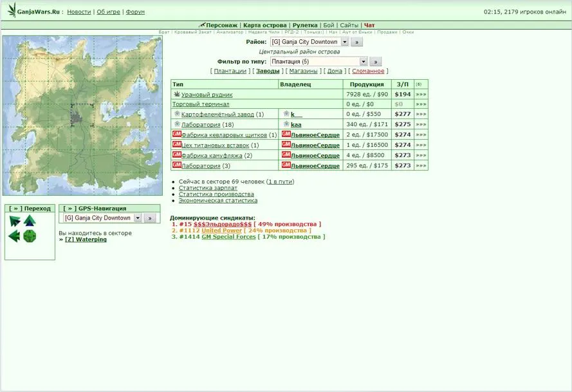Click the north-west movement arrow icon
572x392 pixels.
15,221
